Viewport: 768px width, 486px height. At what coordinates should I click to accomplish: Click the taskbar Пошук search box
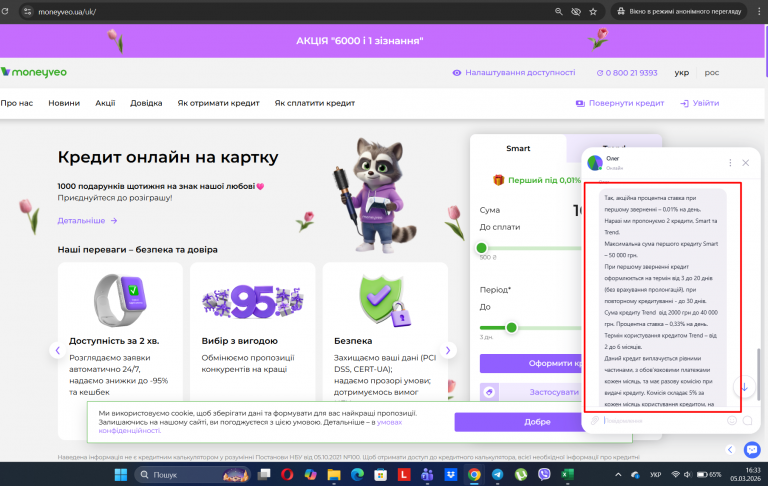point(192,474)
